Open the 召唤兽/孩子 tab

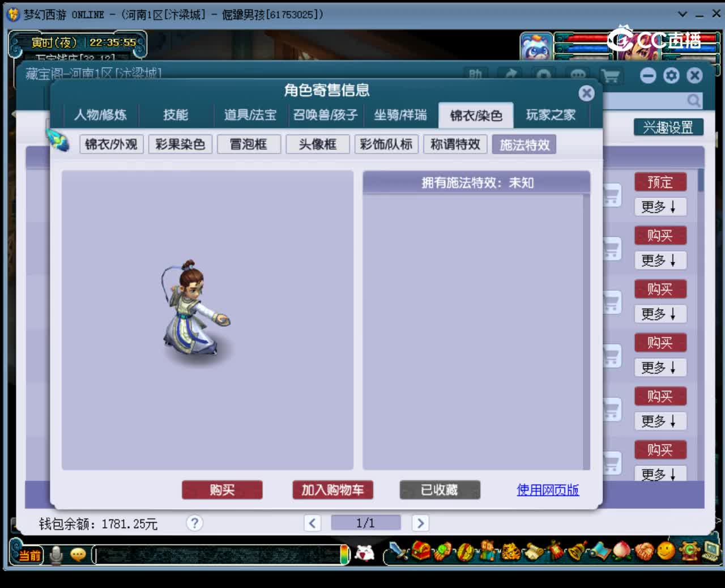coord(325,115)
